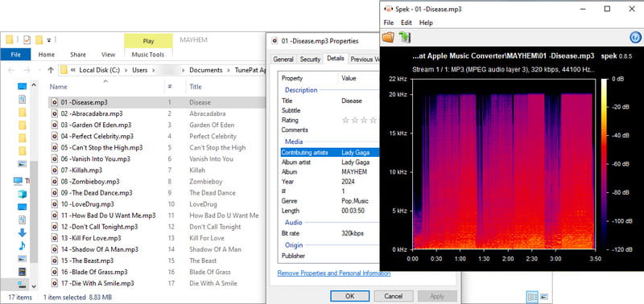Click the file icon of 17 -Die With A Smile.mp3
This screenshot has height=304, width=644.
(55, 283)
